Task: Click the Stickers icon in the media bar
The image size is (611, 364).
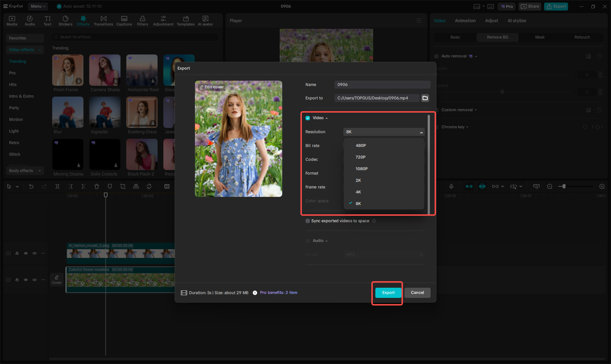Action: click(x=65, y=20)
